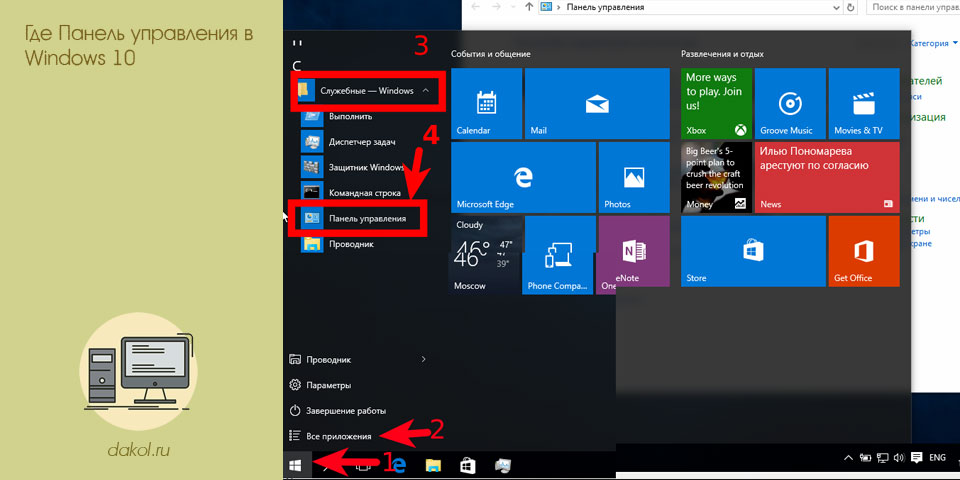
Task: Click the Control Panel Up arrow button
Action: point(528,7)
